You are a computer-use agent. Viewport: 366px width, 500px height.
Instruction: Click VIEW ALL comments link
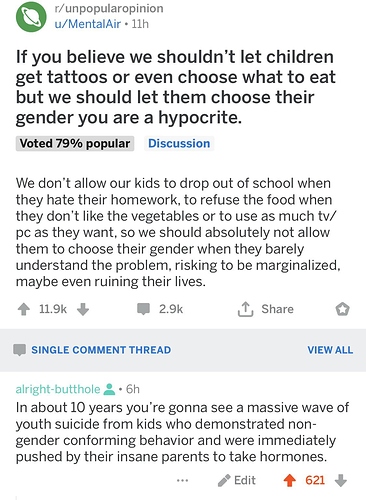[x=330, y=350]
